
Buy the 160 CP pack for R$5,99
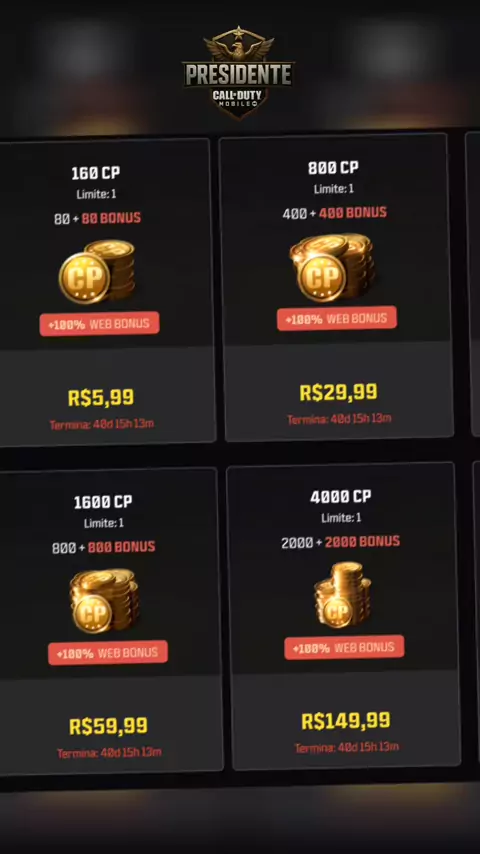click(x=101, y=397)
